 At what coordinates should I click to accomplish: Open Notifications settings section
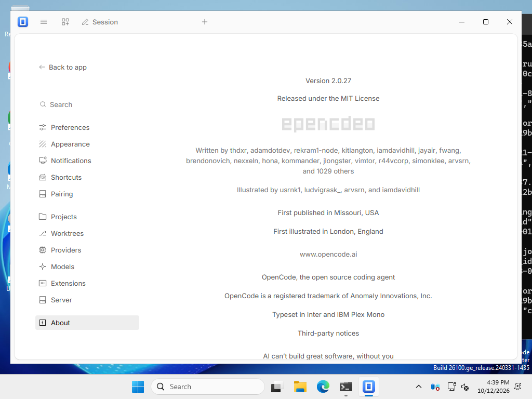click(87, 161)
